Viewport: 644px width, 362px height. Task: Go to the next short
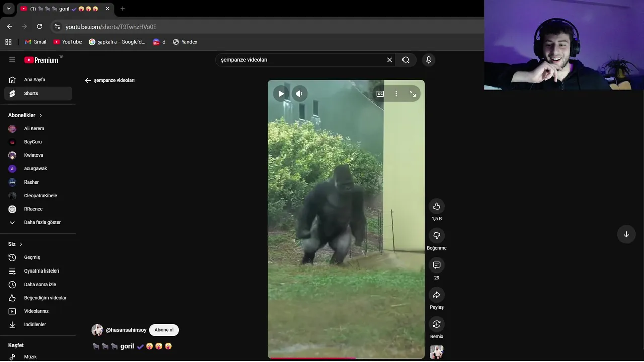pyautogui.click(x=626, y=234)
